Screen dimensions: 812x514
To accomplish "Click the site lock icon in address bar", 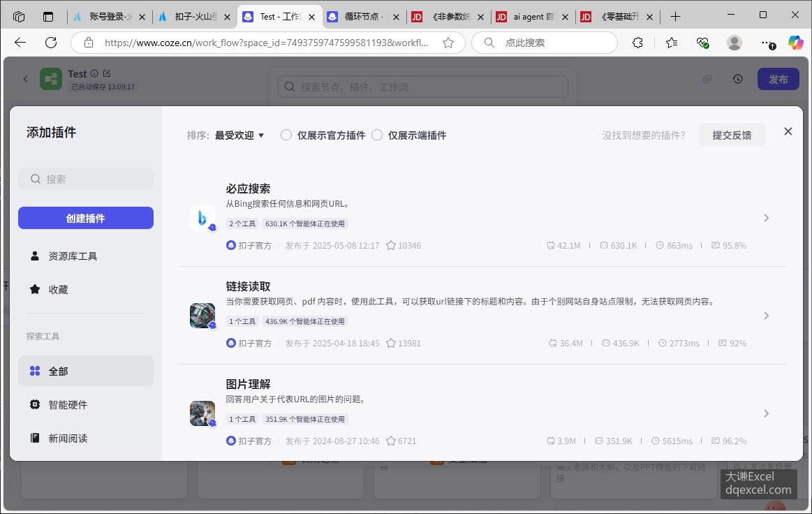I will [89, 43].
